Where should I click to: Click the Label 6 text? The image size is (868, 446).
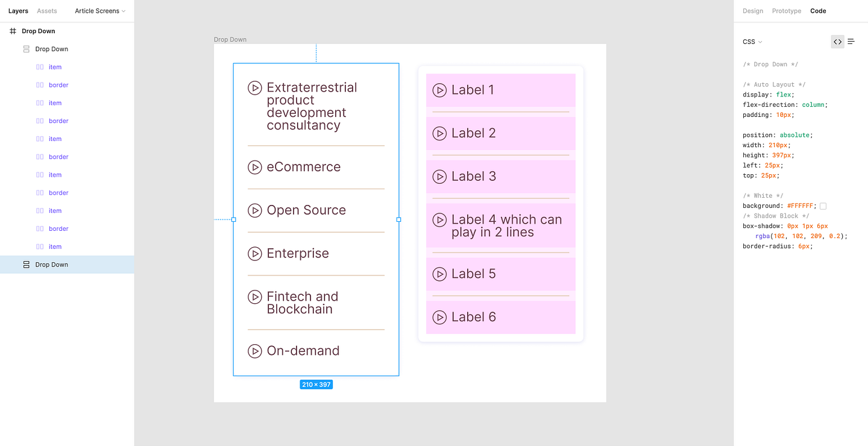click(474, 317)
